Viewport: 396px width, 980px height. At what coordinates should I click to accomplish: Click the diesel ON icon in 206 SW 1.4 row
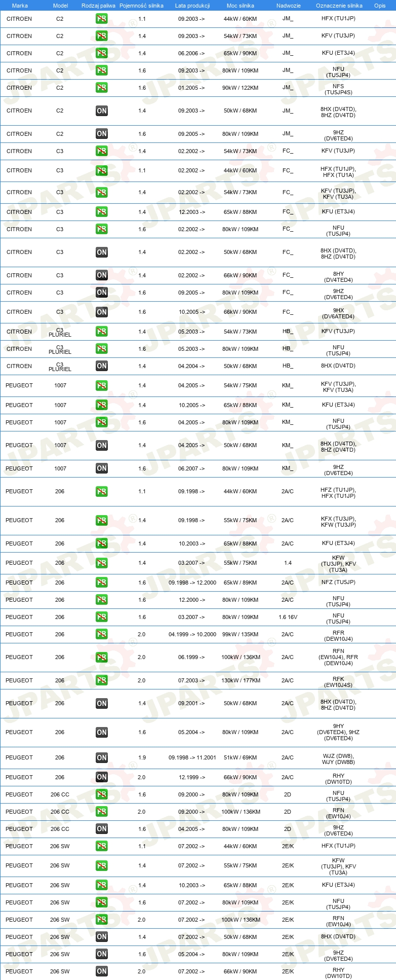(102, 937)
